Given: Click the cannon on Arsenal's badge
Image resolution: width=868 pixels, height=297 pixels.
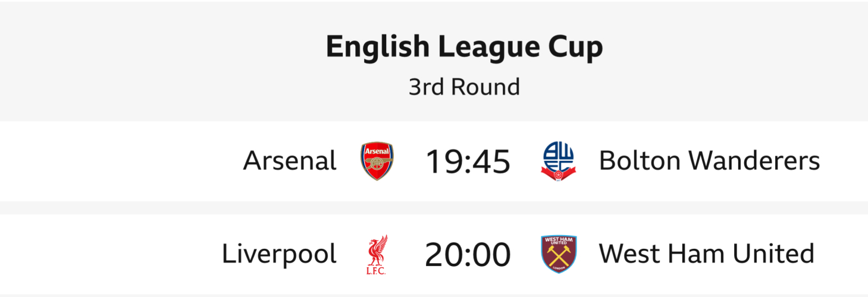Looking at the screenshot, I should coord(377,166).
